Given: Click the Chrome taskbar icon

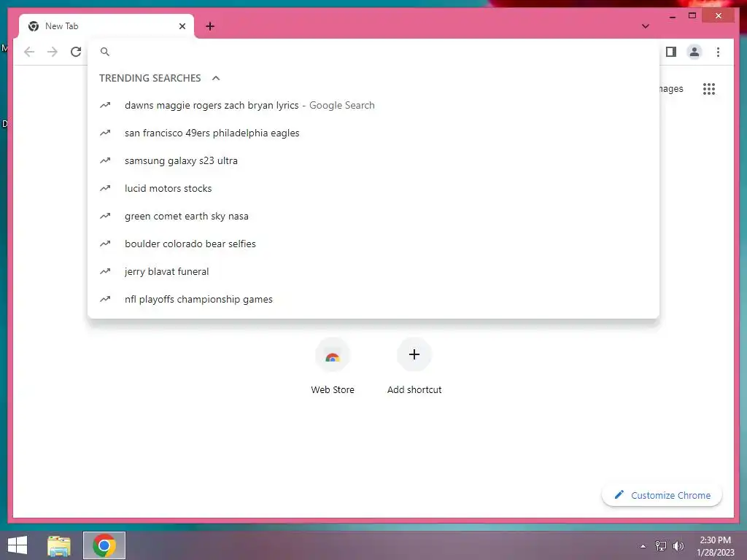Looking at the screenshot, I should (x=104, y=545).
